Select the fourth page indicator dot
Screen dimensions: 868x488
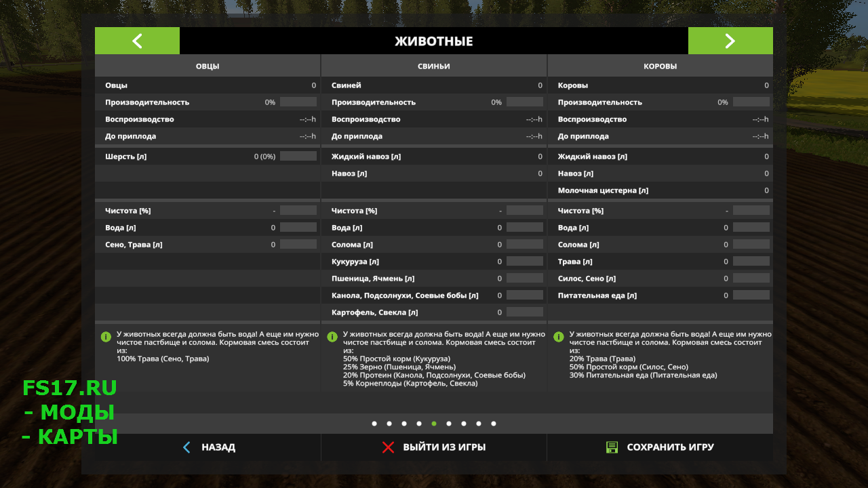[419, 424]
